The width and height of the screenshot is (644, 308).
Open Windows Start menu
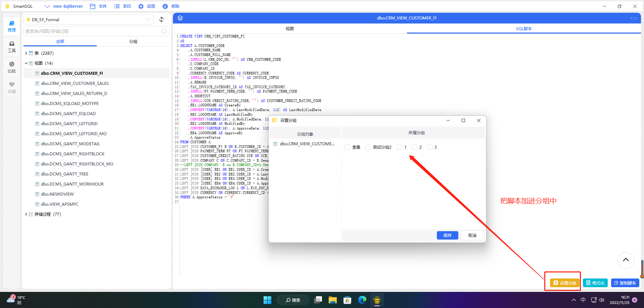click(267, 300)
